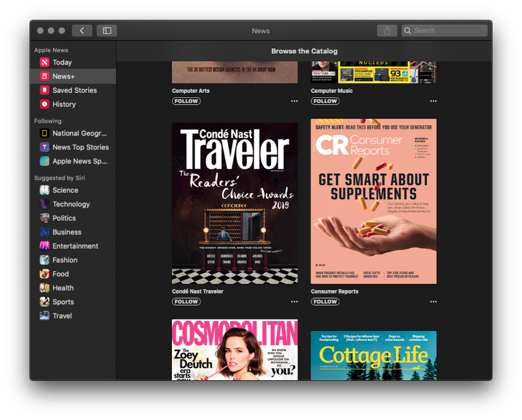Open the Today icon in sidebar
This screenshot has width=522, height=420.
pos(45,62)
